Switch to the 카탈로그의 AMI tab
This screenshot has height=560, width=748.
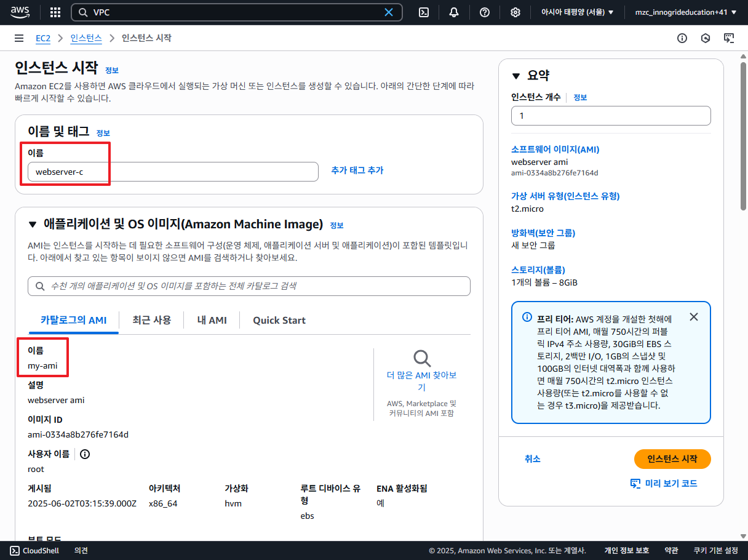pyautogui.click(x=74, y=320)
